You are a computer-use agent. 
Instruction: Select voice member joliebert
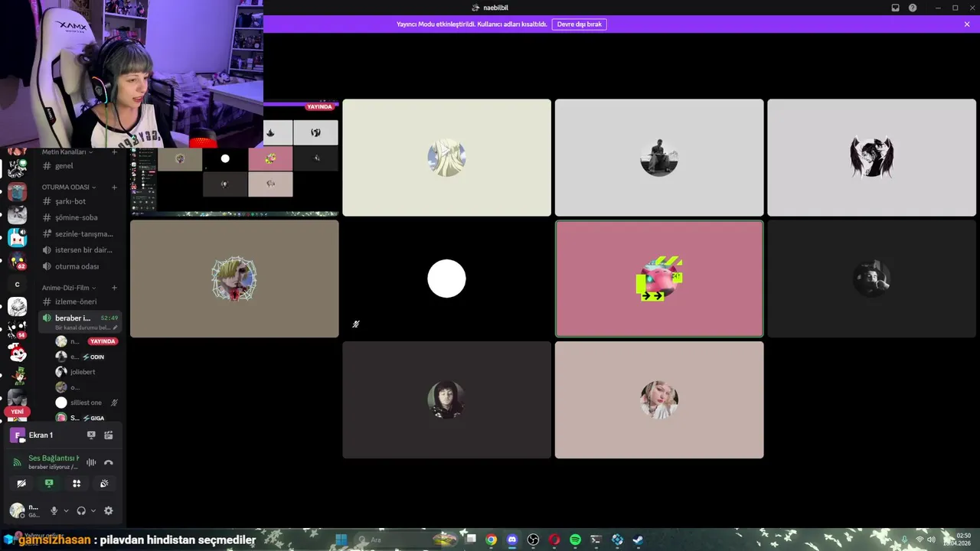83,372
